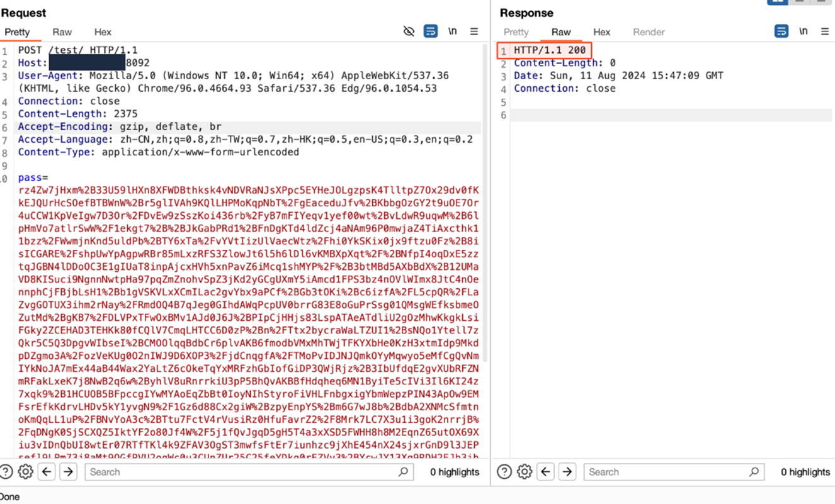Screen dimensions: 835x504
Task: Click the Response search input field
Action: tap(667, 472)
